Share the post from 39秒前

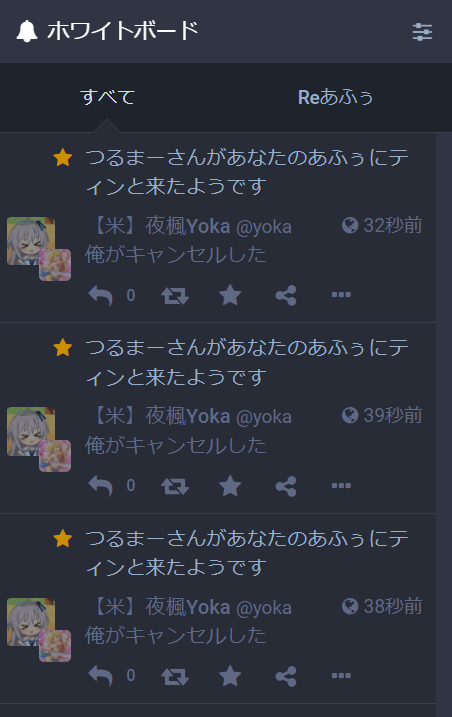coord(286,486)
